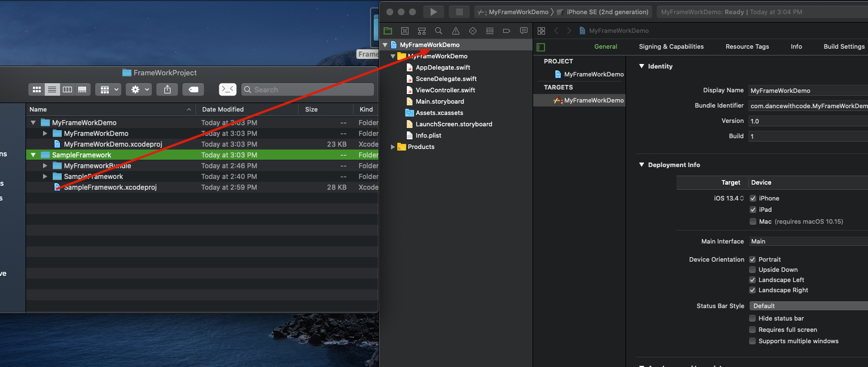Collapse the Deployment Info section
868x367 pixels.
point(642,165)
